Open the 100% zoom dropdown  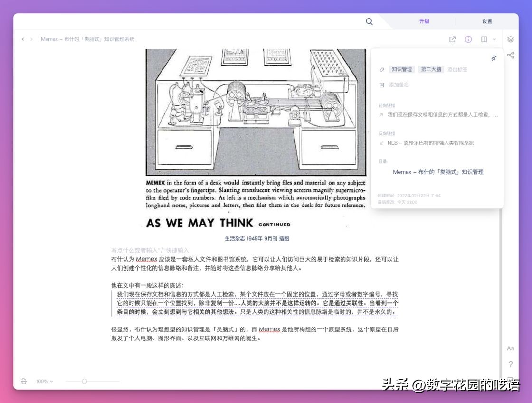45,381
